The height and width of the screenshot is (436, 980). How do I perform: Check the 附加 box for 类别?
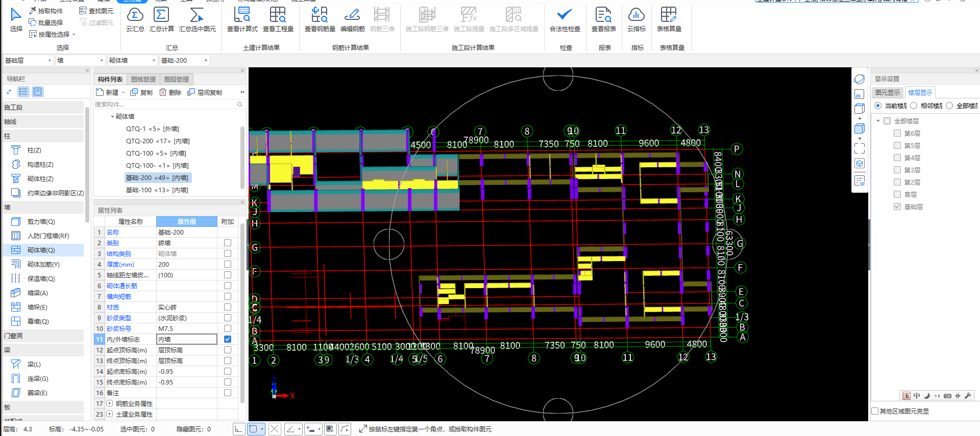228,243
